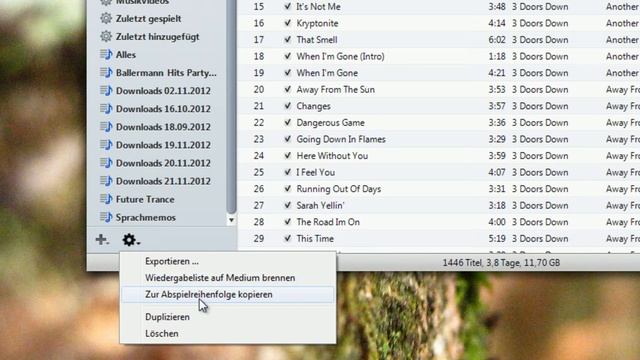Viewport: 640px width, 360px height.
Task: Click playlist icon beside Ballermann Hits Party
Action: pyautogui.click(x=106, y=73)
